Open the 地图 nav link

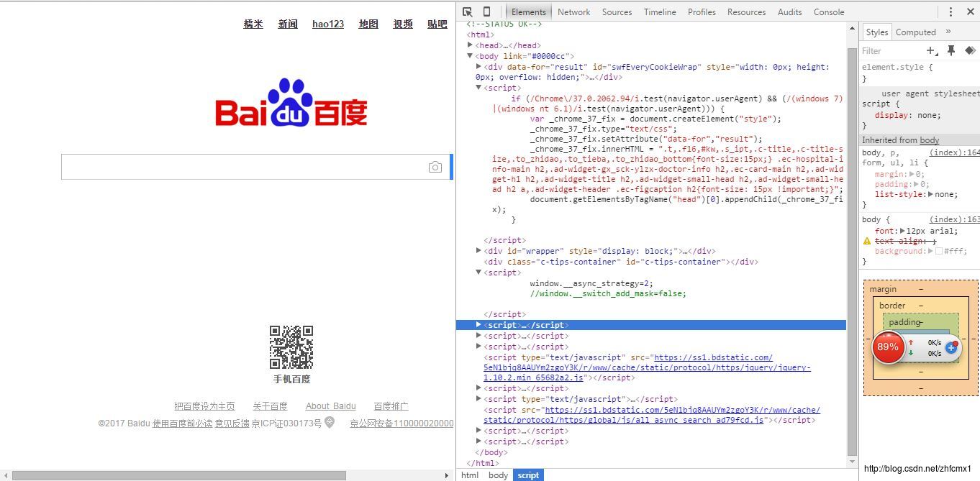[x=368, y=24]
